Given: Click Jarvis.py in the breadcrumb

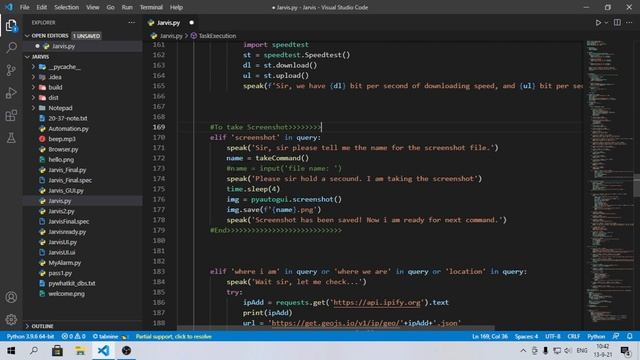Looking at the screenshot, I should pos(171,36).
